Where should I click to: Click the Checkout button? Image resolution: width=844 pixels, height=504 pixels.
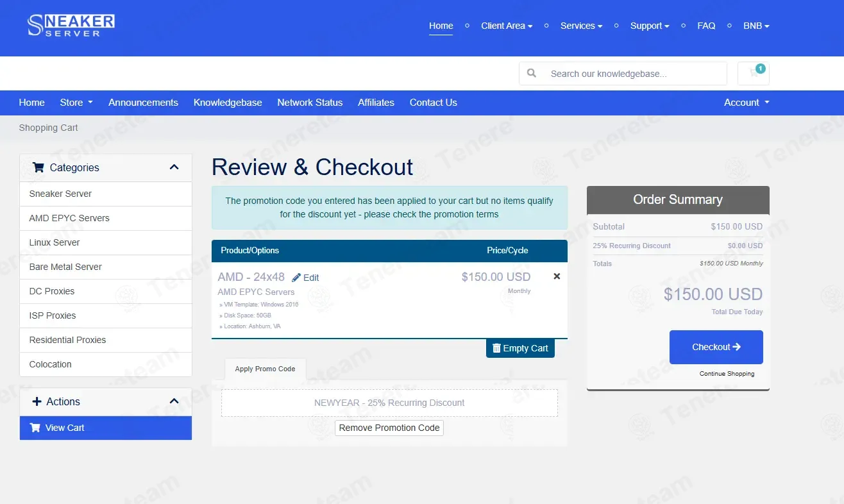click(716, 347)
